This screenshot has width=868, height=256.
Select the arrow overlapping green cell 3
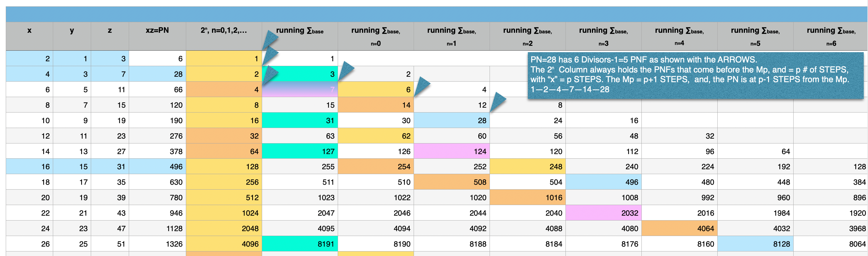click(270, 75)
